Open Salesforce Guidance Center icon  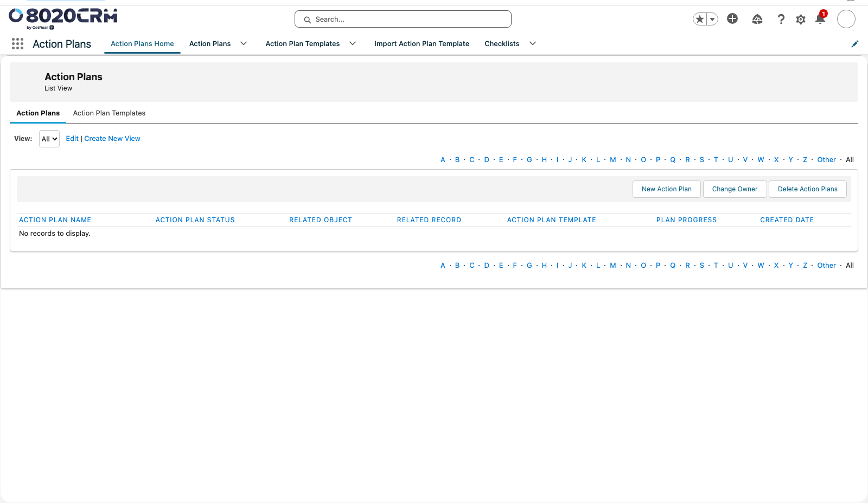(757, 20)
